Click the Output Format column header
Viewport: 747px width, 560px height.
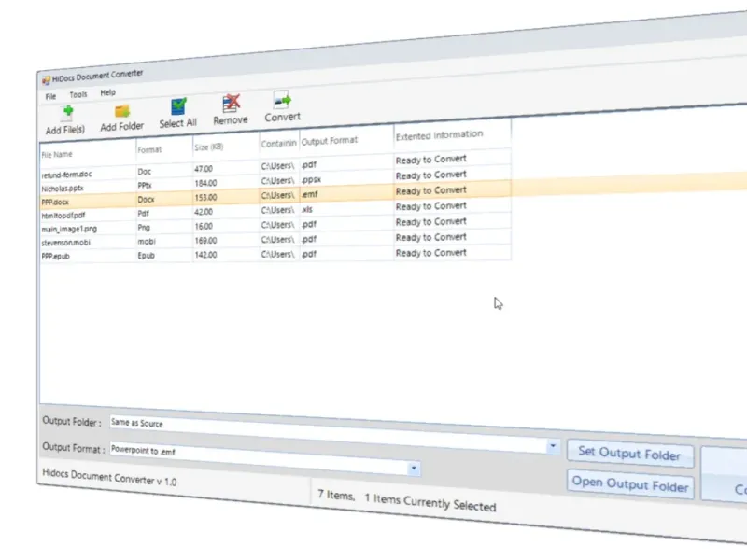(x=346, y=139)
